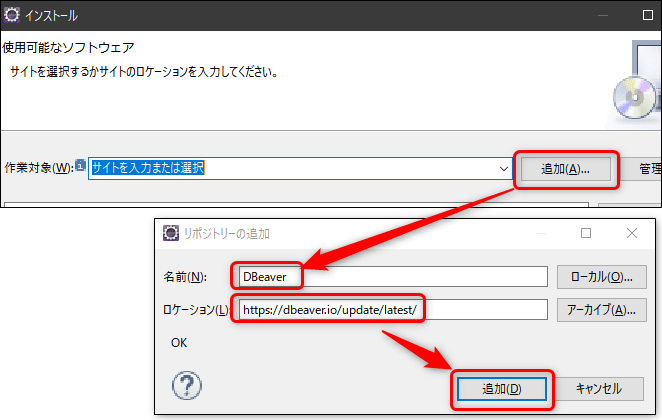Open help via the question mark icon
This screenshot has width=662, height=420.
pos(187,385)
